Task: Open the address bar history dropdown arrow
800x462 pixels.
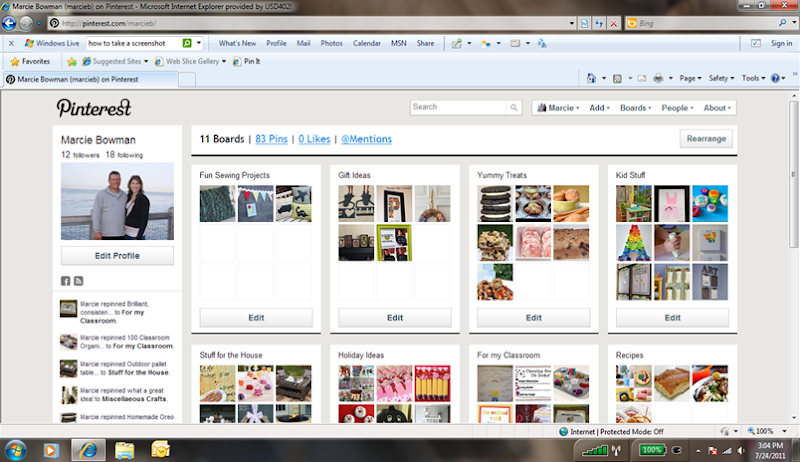Action: click(x=571, y=23)
